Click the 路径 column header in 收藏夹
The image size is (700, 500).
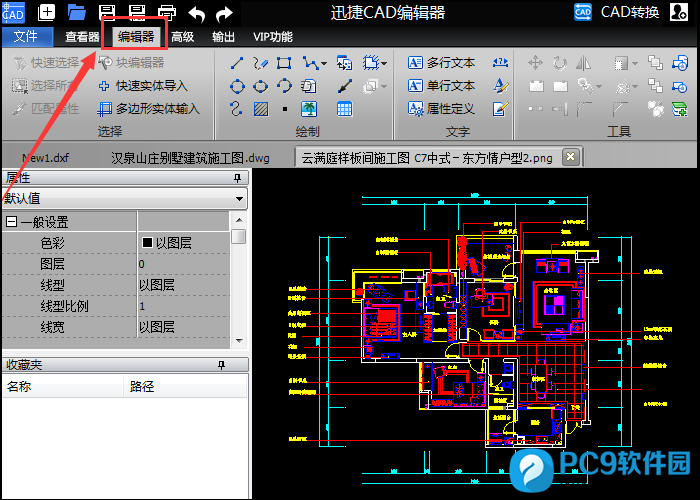click(x=185, y=386)
